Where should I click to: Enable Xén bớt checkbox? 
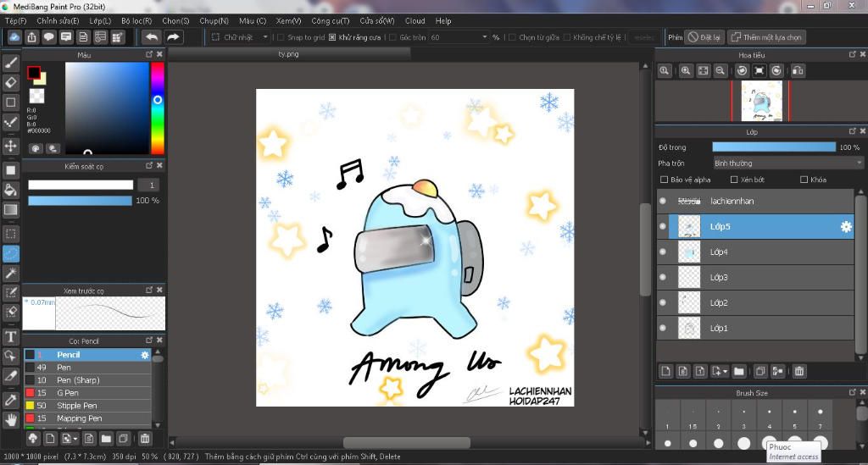[x=734, y=180]
